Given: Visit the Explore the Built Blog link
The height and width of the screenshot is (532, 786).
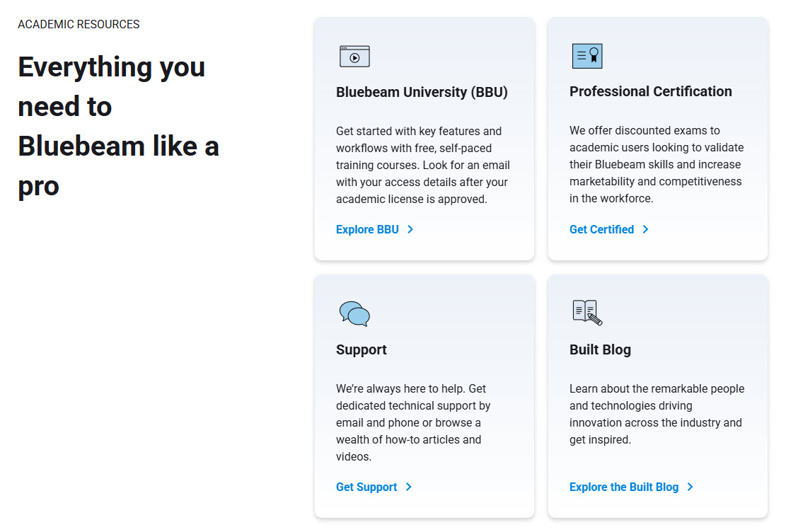Looking at the screenshot, I should [624, 487].
